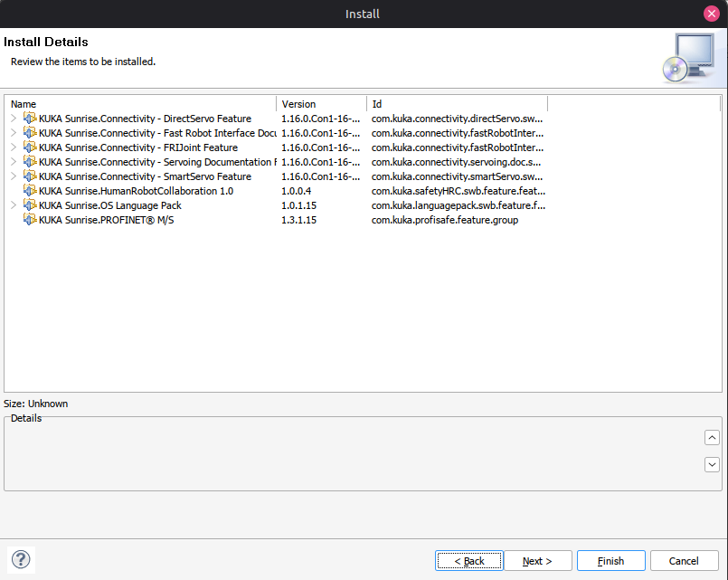The height and width of the screenshot is (580, 728).
Task: Click the PROFINET M/S row icon
Action: (x=30, y=219)
